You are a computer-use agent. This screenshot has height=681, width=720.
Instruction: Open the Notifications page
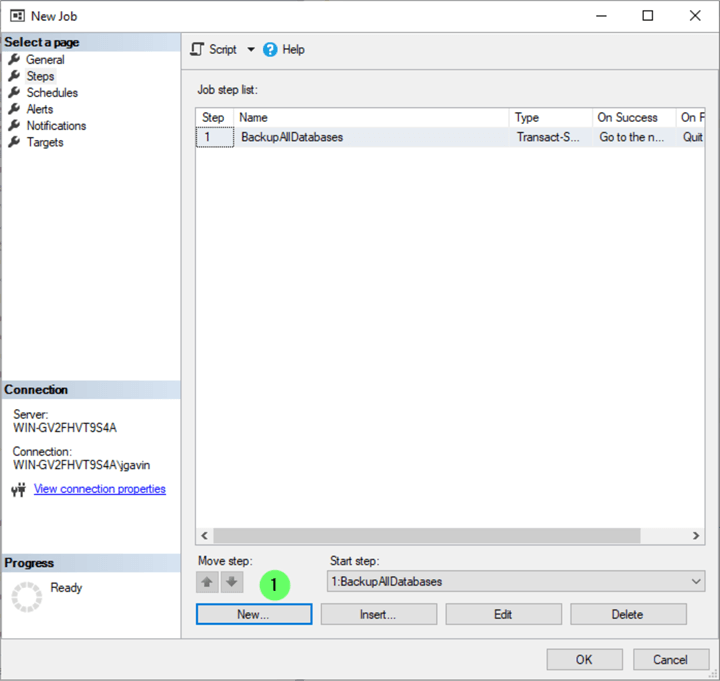(56, 126)
